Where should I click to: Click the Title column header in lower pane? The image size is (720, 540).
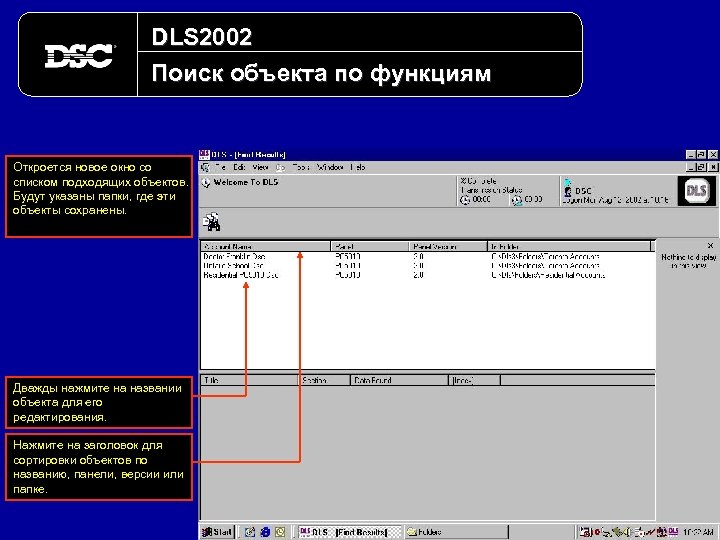250,380
